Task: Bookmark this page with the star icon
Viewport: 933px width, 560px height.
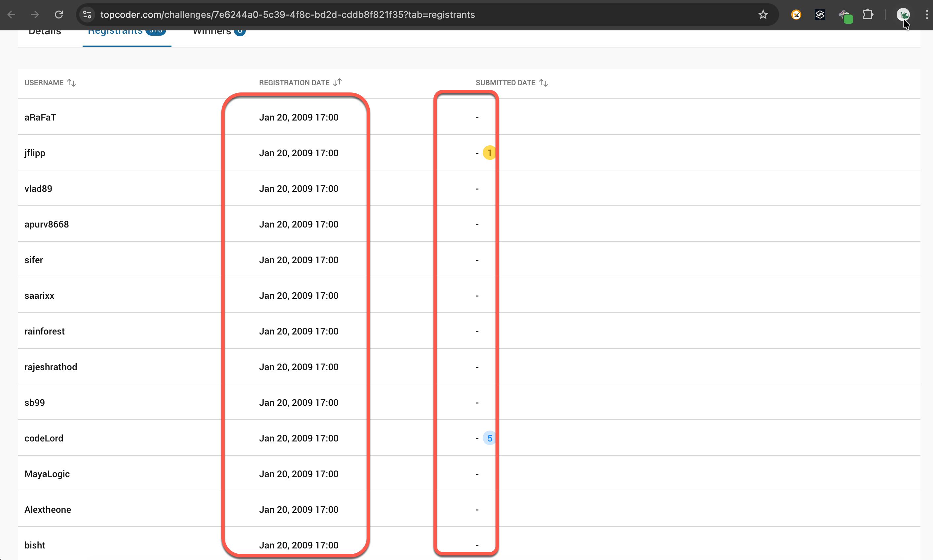Action: [x=763, y=15]
